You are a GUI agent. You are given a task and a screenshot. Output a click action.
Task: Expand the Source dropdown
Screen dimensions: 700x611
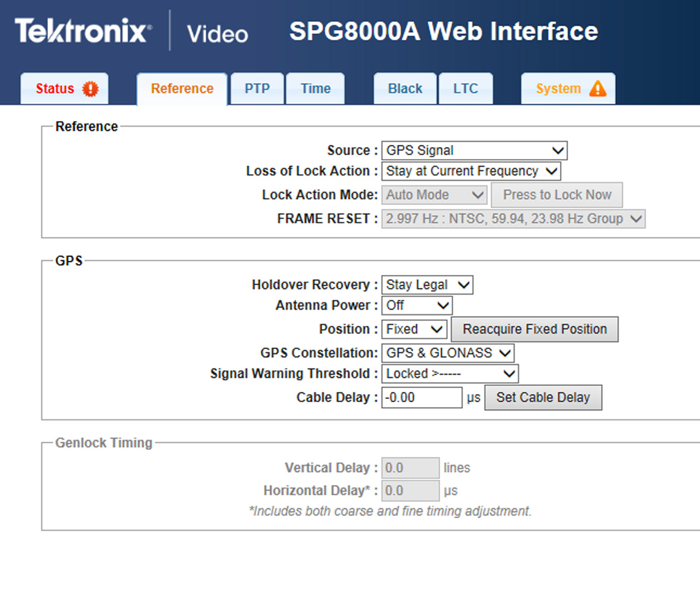(x=474, y=150)
